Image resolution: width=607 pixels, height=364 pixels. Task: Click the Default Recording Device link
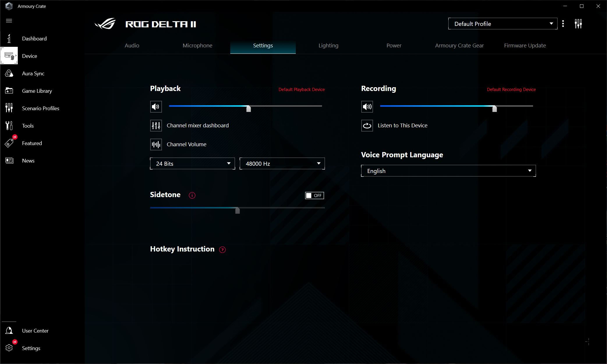click(x=511, y=90)
